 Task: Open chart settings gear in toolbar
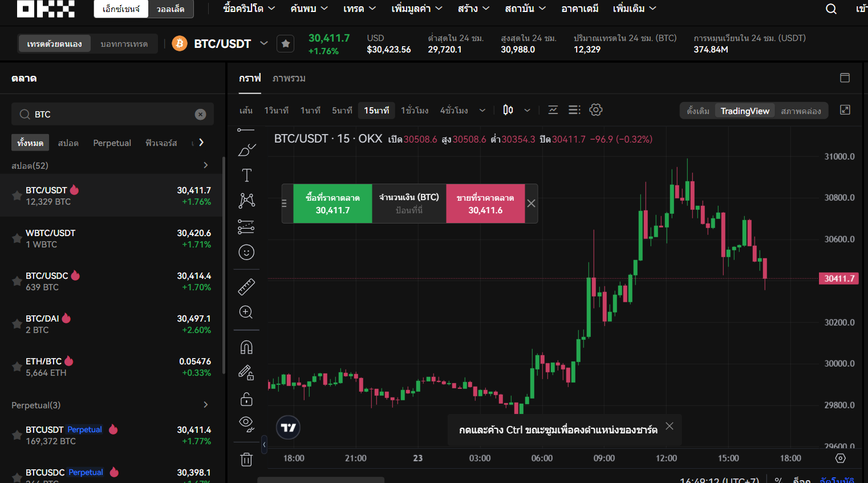pos(596,110)
